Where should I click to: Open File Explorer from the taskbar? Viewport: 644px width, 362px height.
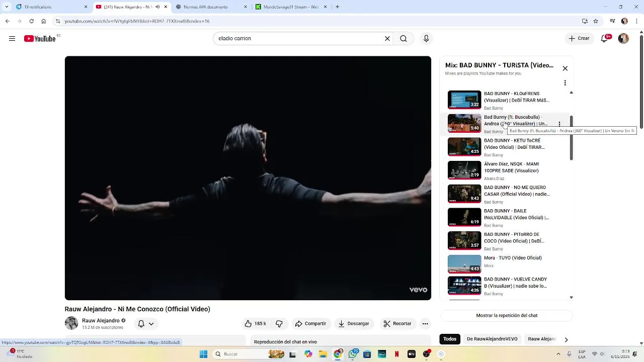(x=323, y=354)
